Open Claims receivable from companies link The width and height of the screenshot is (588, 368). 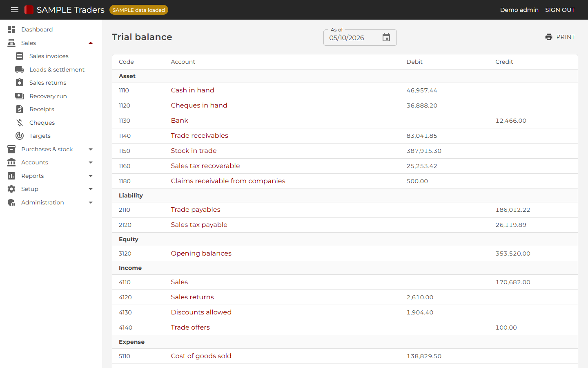(228, 181)
